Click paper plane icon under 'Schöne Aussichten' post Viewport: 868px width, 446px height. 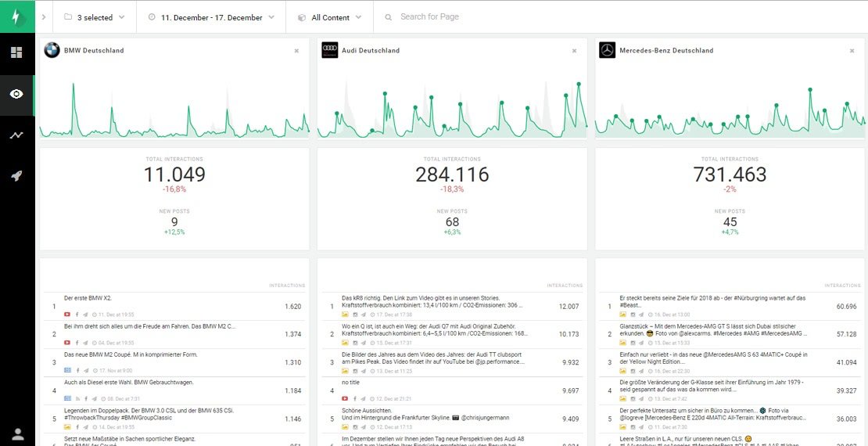coord(364,427)
